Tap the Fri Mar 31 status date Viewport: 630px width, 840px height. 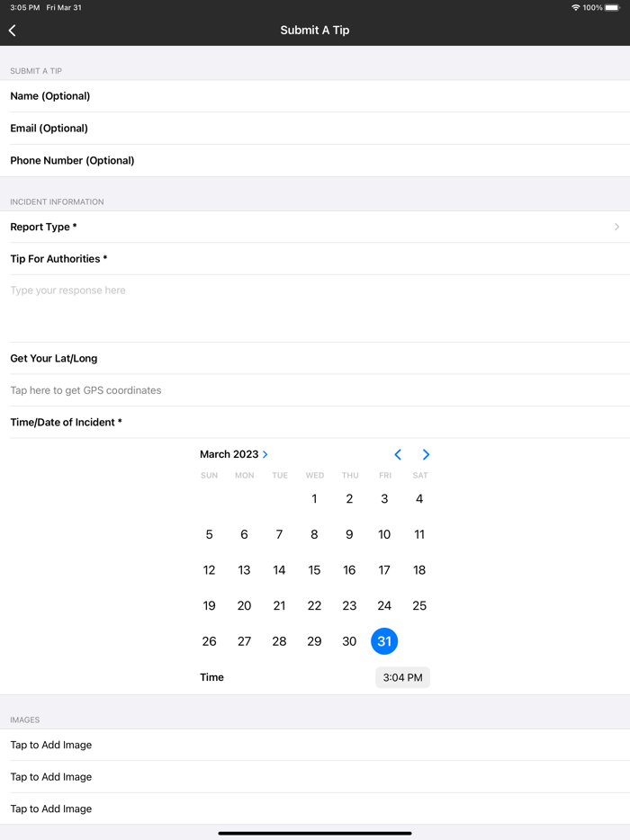[x=64, y=7]
